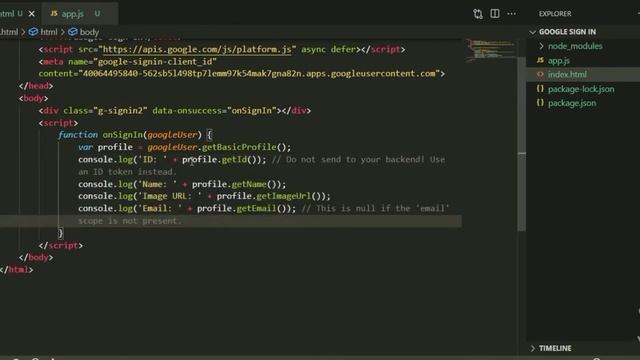Click the body breadcrumb symbol icon
640x360 pixels.
pos(73,31)
